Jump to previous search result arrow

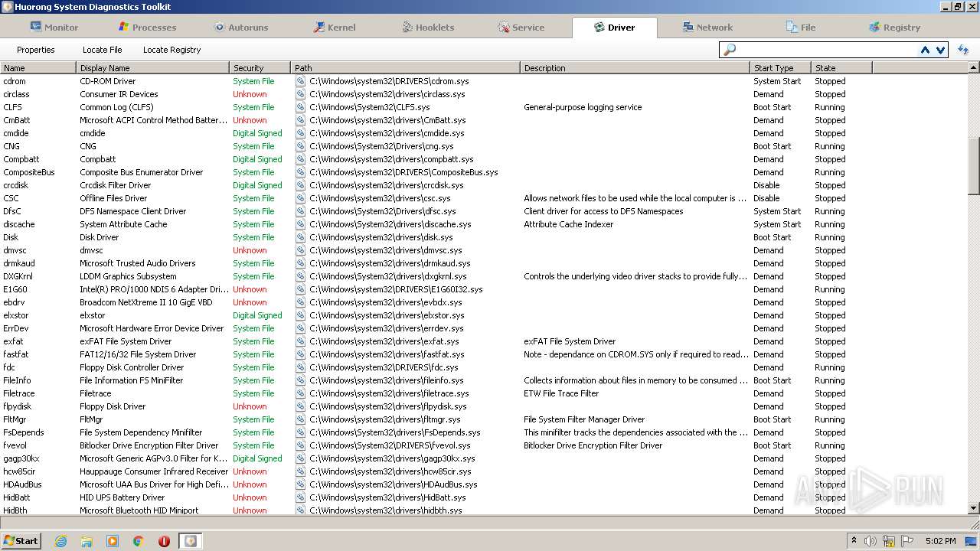925,50
